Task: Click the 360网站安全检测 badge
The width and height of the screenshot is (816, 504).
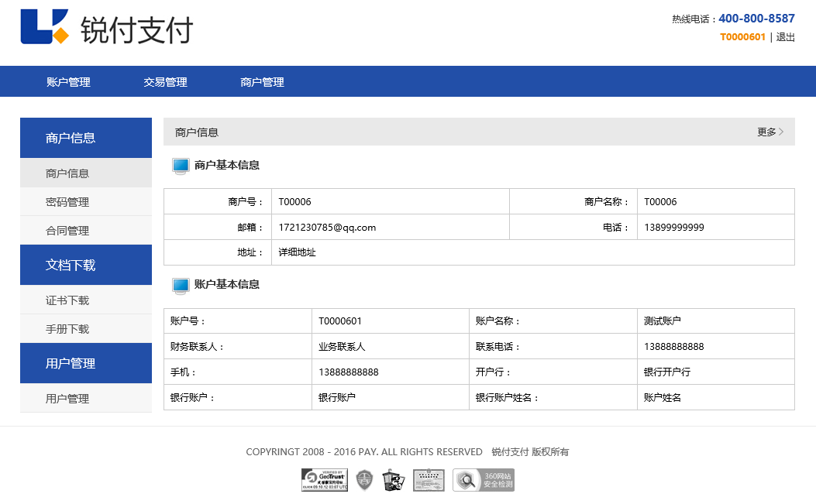Action: coord(483,479)
